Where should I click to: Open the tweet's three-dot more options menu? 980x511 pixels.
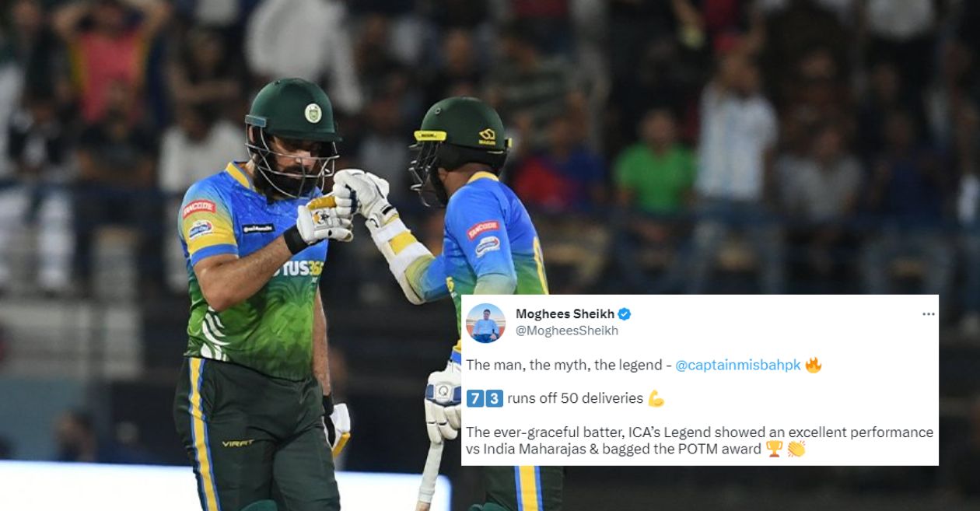tap(928, 314)
